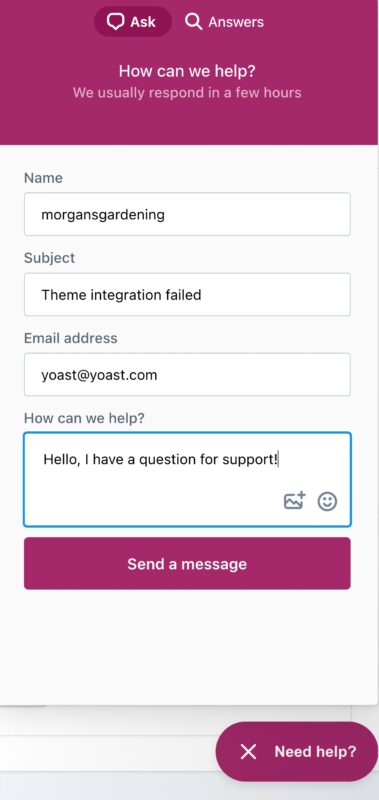Click the word support! in the message
The image size is (379, 800).
(x=250, y=459)
